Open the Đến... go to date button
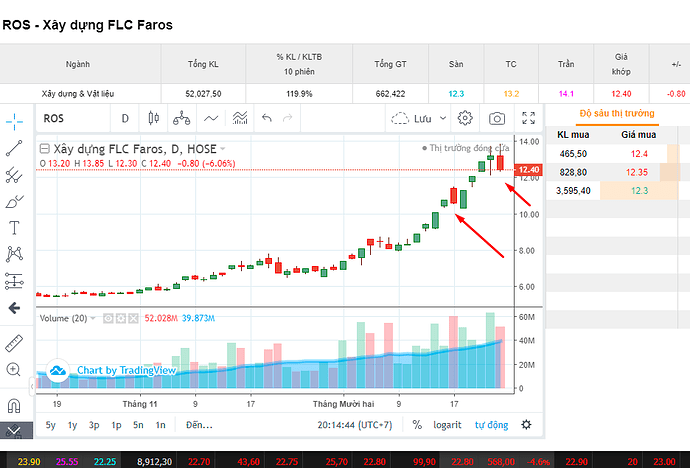The width and height of the screenshot is (690, 468). click(x=199, y=425)
